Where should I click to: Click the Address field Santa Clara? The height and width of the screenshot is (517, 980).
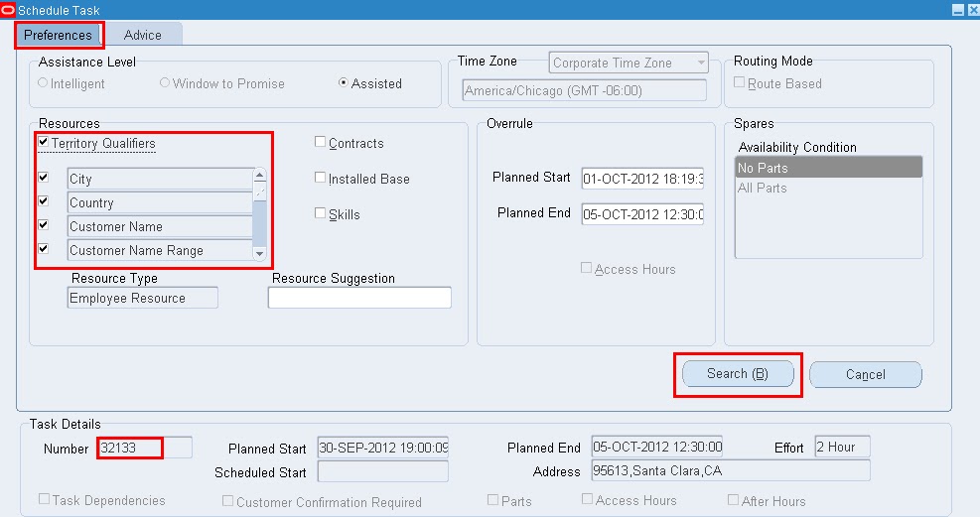point(731,470)
